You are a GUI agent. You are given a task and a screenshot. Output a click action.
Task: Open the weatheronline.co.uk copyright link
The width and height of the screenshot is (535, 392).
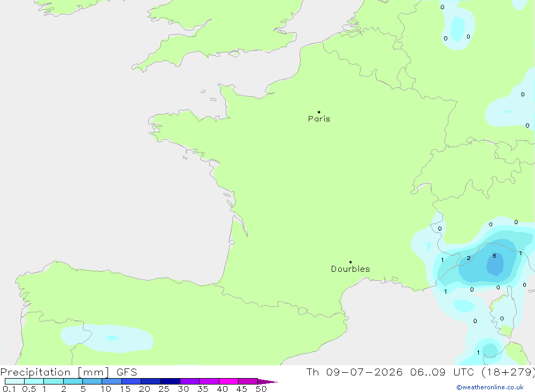coord(490,387)
